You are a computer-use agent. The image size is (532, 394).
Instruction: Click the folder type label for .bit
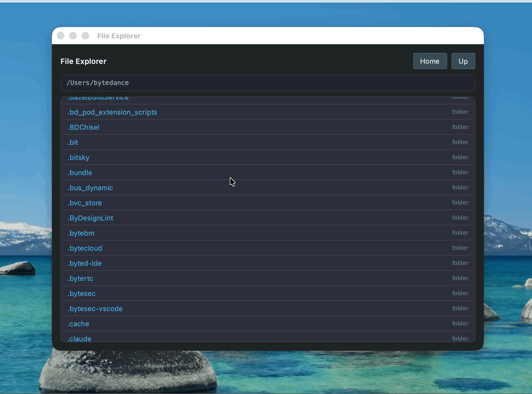pyautogui.click(x=460, y=142)
